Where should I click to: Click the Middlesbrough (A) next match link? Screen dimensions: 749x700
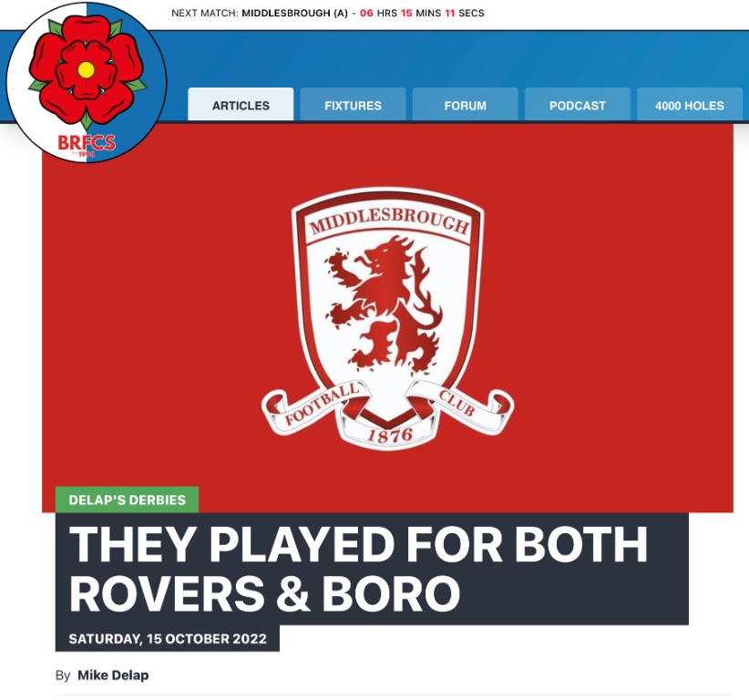pos(294,14)
